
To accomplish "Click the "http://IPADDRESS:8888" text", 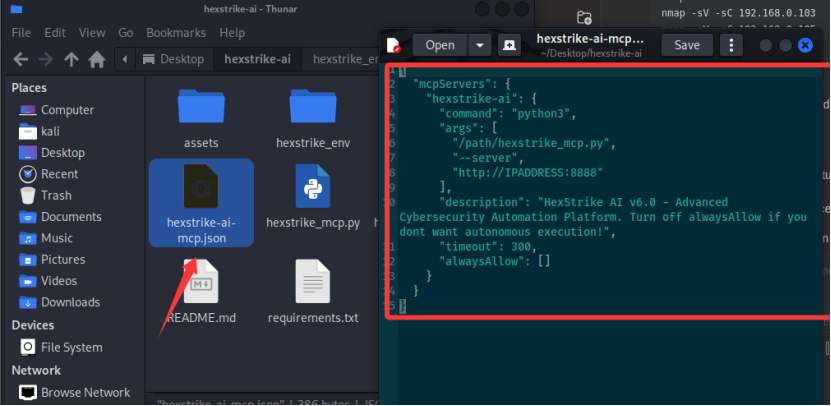I will 527,173.
